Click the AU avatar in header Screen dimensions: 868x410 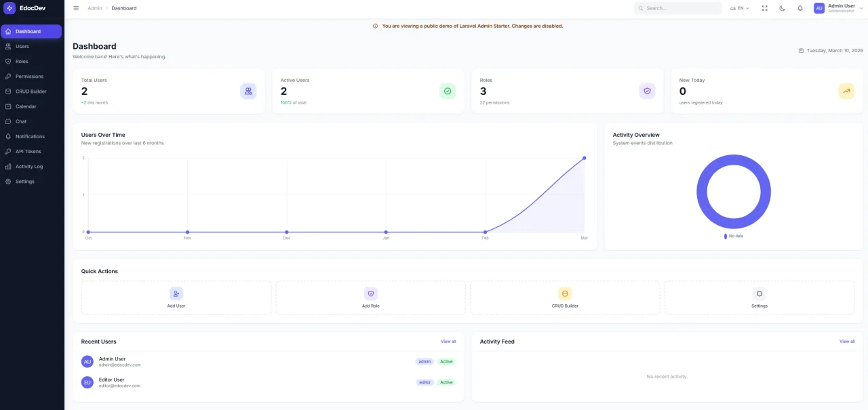click(819, 8)
